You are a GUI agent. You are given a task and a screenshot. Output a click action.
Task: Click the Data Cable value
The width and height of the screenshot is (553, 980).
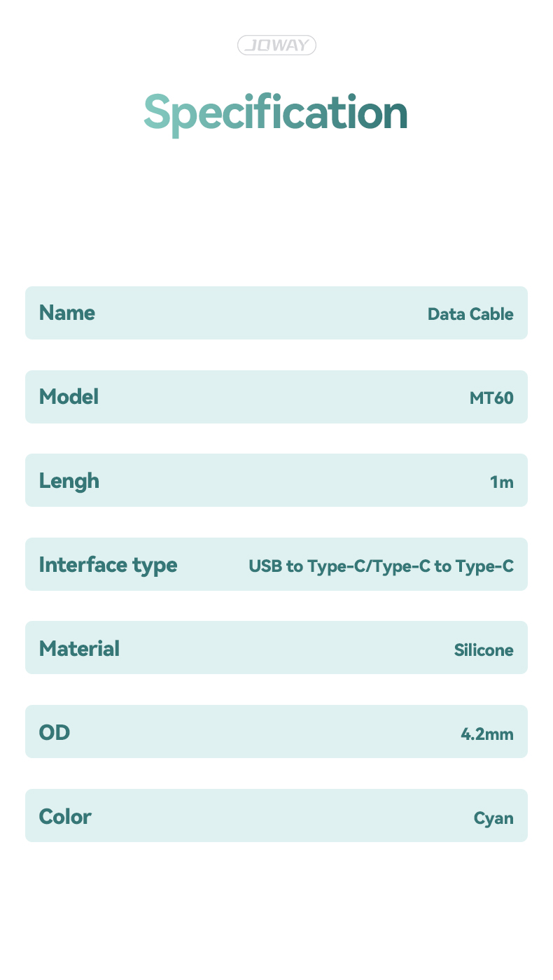pos(470,314)
